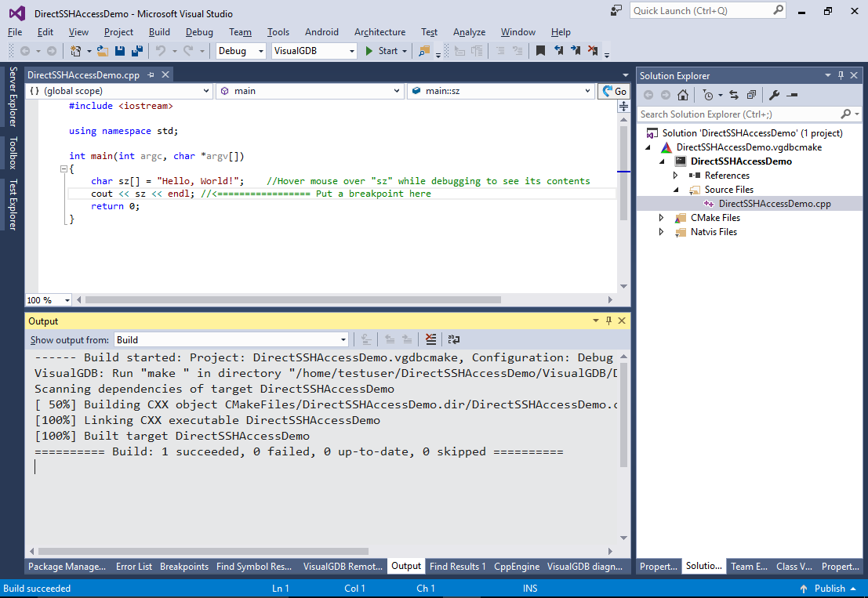Screen dimensions: 868x598
Task: Click the Save All icon
Action: click(136, 51)
